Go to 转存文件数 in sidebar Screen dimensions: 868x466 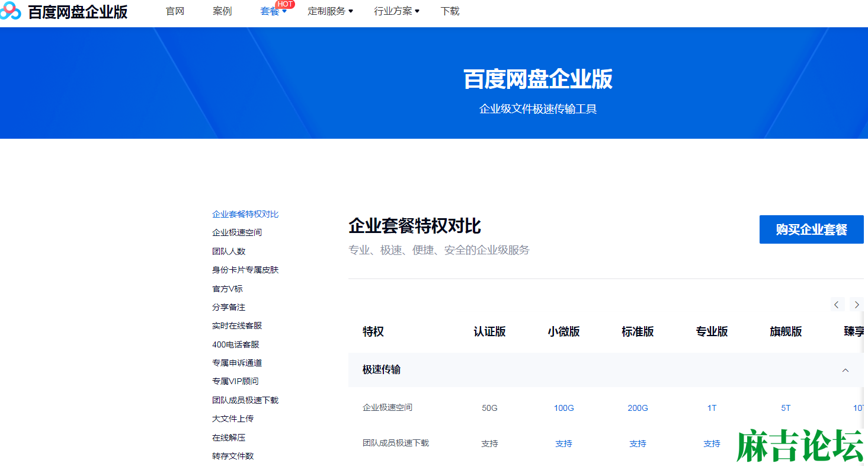point(233,456)
